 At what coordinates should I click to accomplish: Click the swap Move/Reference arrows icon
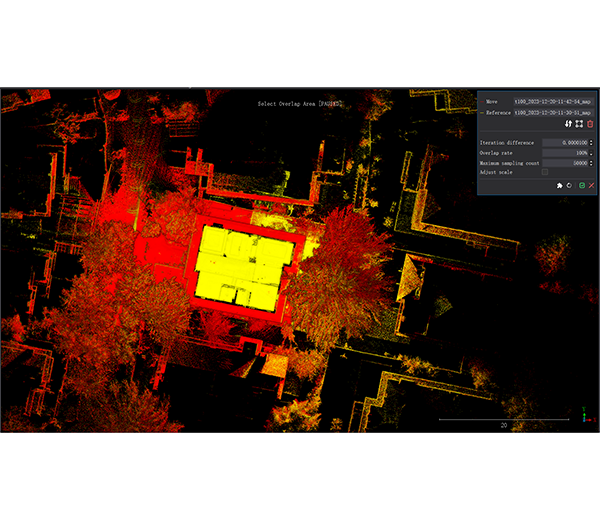[569, 124]
